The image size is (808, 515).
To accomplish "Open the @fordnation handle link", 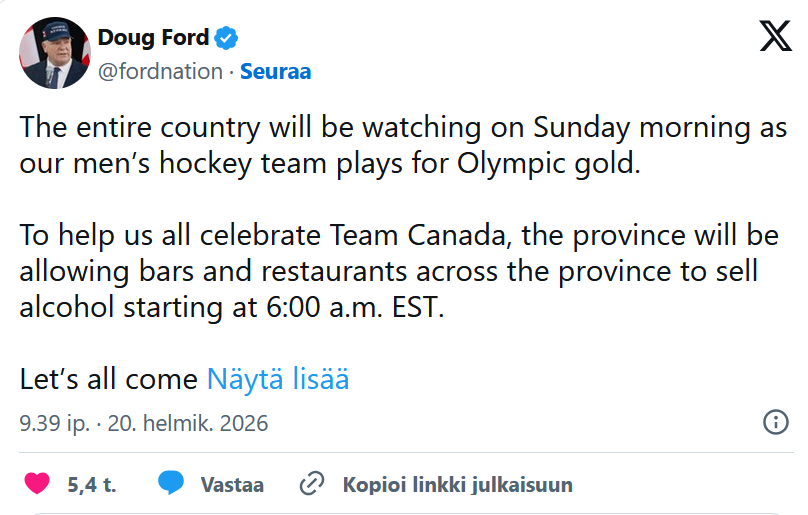I will click(159, 71).
